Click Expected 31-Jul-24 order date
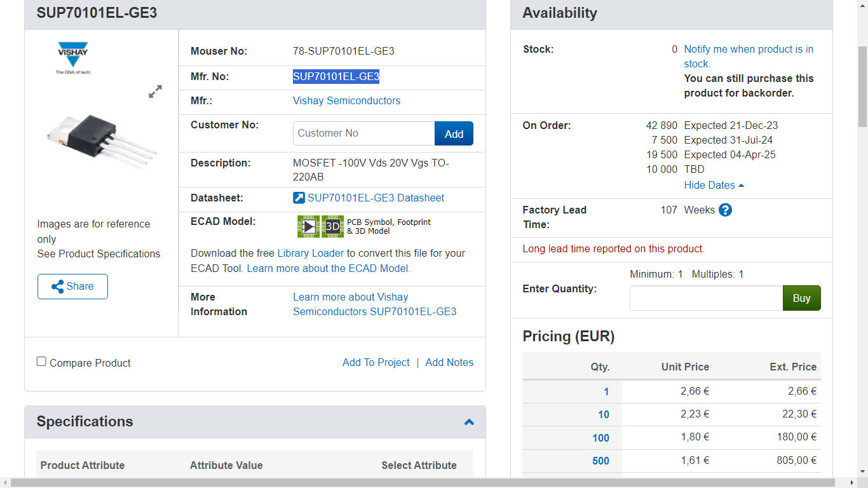This screenshot has width=868, height=488. [x=729, y=140]
